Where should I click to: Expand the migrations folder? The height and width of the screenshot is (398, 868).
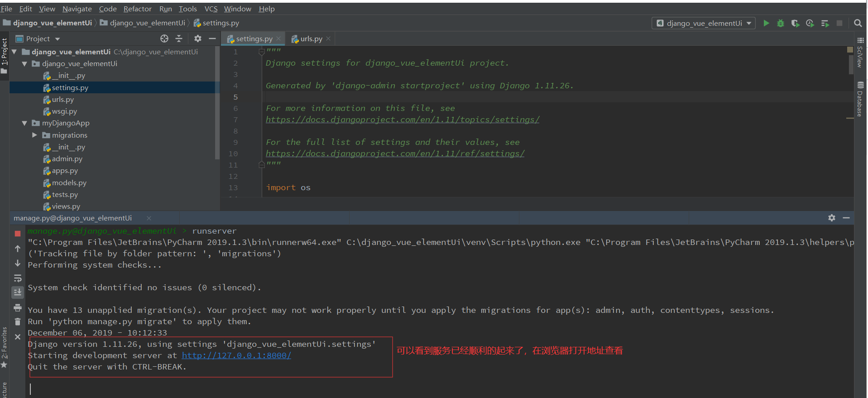tap(34, 135)
